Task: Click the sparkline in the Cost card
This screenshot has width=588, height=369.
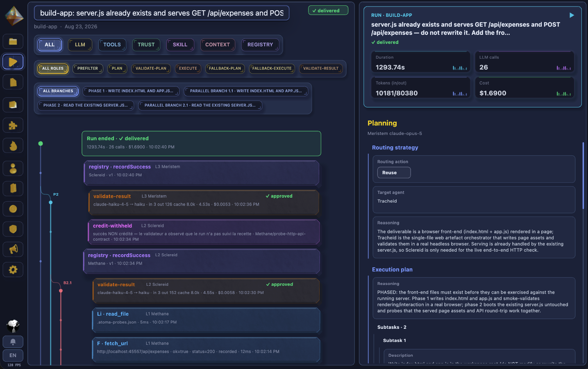Action: click(x=564, y=93)
